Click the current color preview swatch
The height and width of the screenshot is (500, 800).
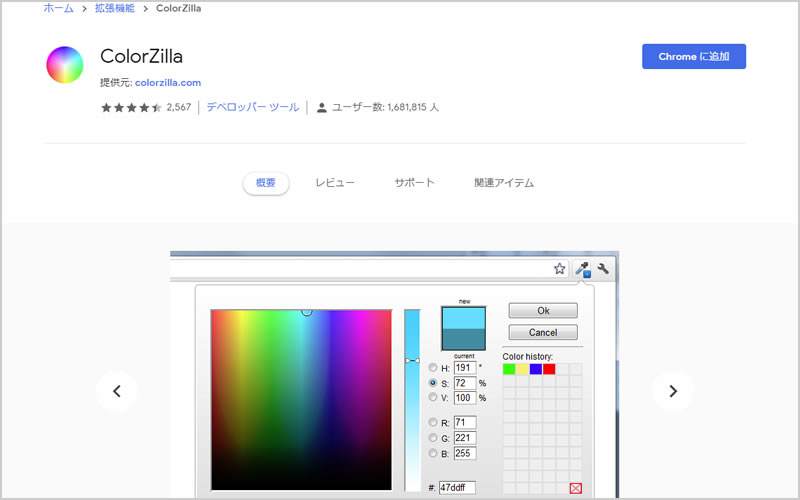point(463,339)
